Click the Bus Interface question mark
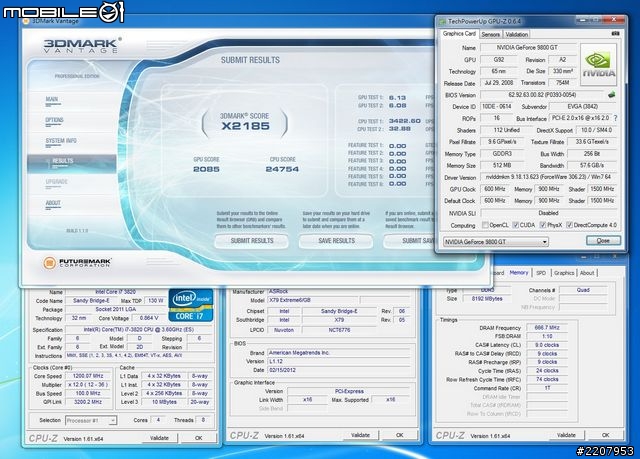The height and width of the screenshot is (459, 640). tap(615, 118)
